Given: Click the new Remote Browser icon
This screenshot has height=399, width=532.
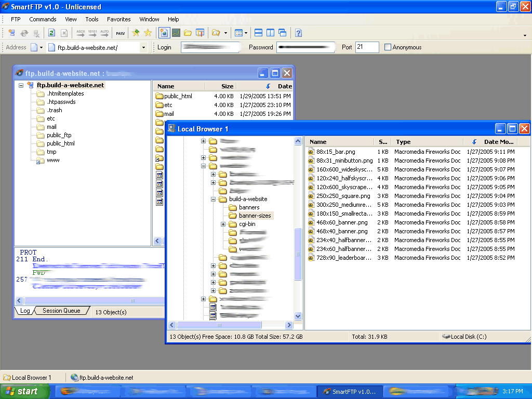Looking at the screenshot, I should pos(164,33).
